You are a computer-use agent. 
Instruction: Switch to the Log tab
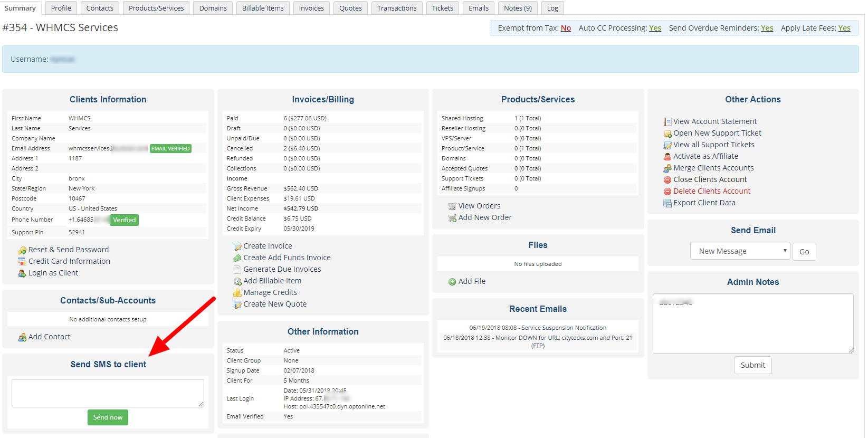[552, 8]
